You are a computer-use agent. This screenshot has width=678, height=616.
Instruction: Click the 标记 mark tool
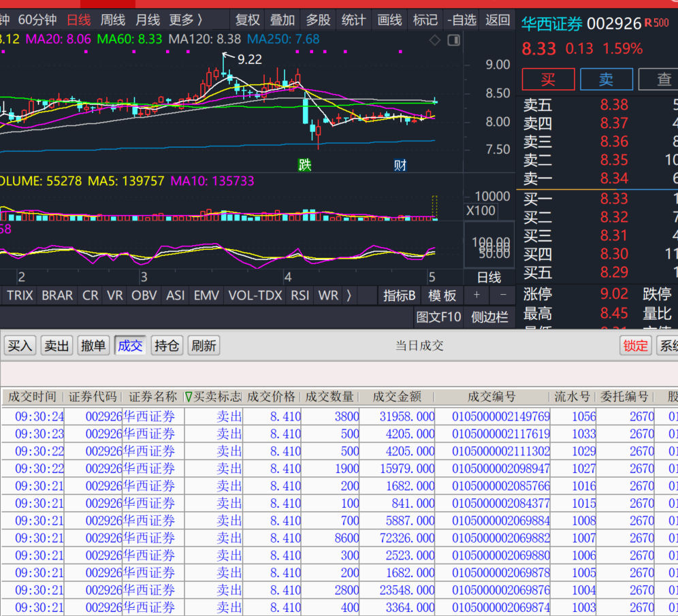(x=425, y=20)
